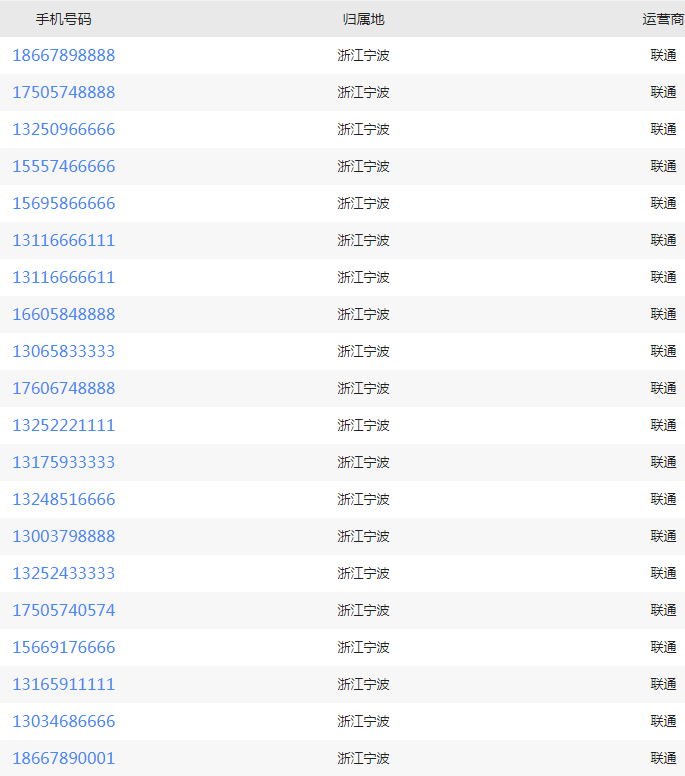
Task: Click the 17606748888 phone link
Action: [x=63, y=388]
